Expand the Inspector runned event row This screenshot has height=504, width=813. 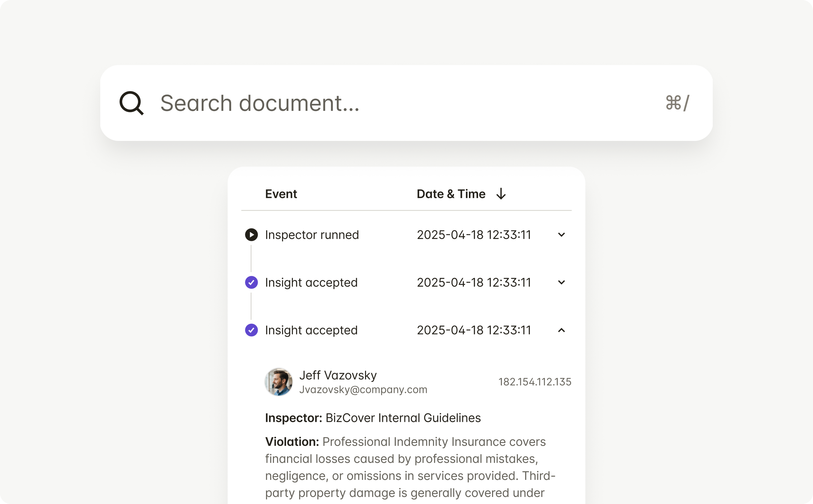[561, 235]
